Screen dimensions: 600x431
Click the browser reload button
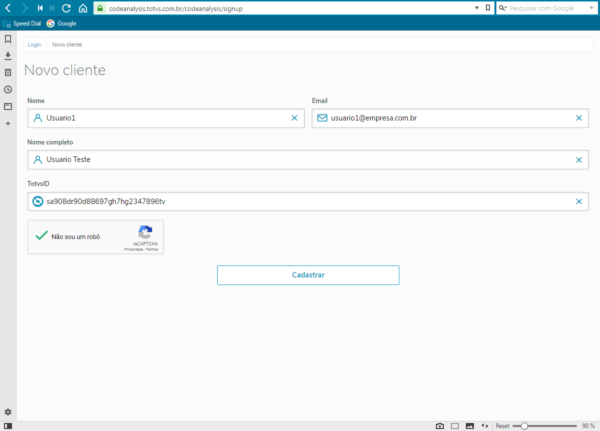point(67,8)
